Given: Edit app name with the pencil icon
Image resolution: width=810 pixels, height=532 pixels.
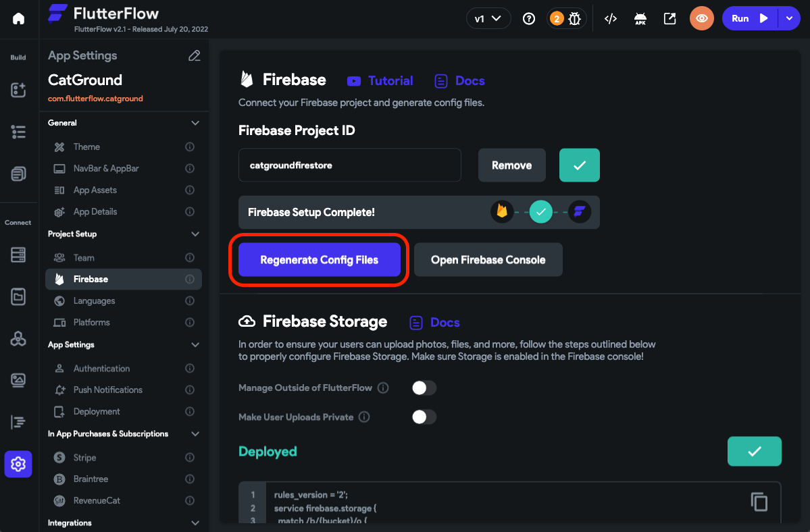Looking at the screenshot, I should pyautogui.click(x=195, y=56).
